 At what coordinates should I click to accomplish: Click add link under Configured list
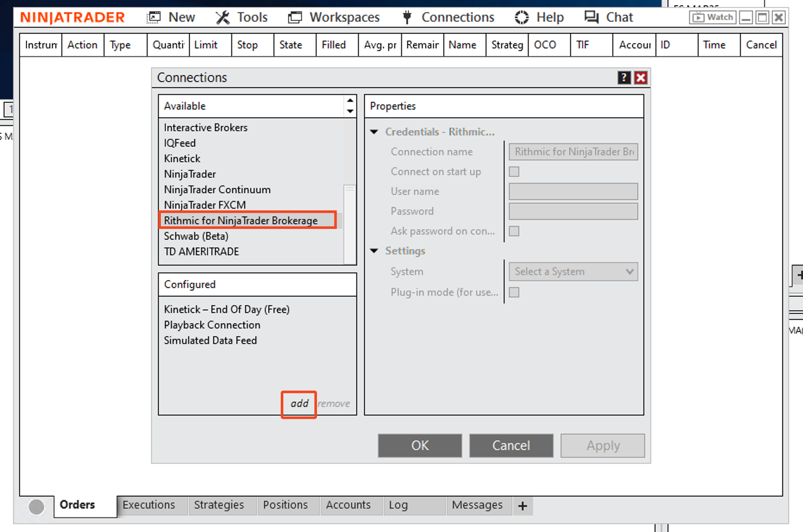[299, 404]
